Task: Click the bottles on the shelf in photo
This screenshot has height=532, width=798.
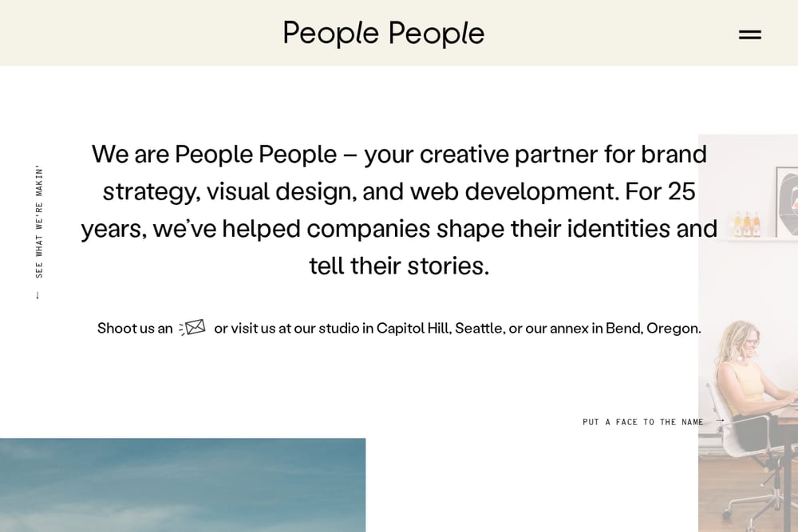Action: [x=747, y=224]
